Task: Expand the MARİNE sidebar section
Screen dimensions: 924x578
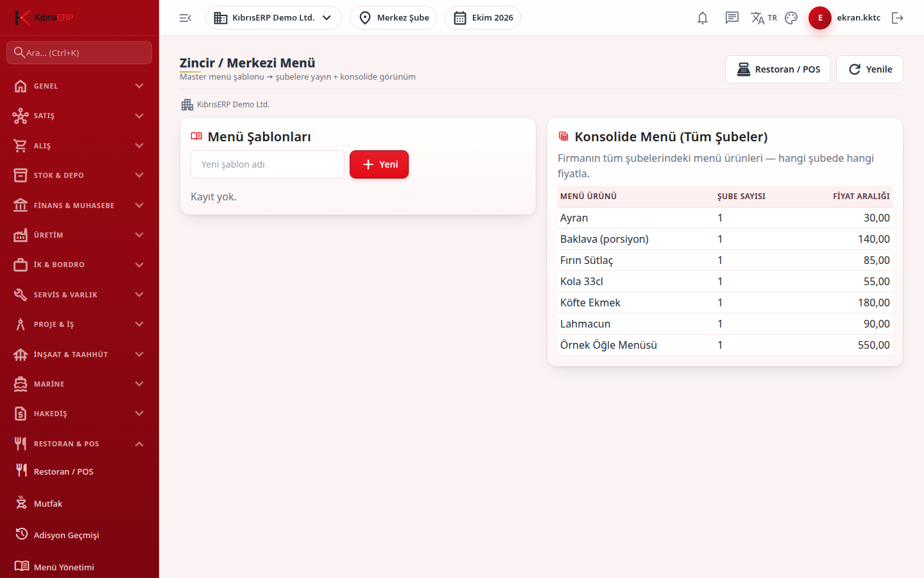Action: [x=80, y=384]
